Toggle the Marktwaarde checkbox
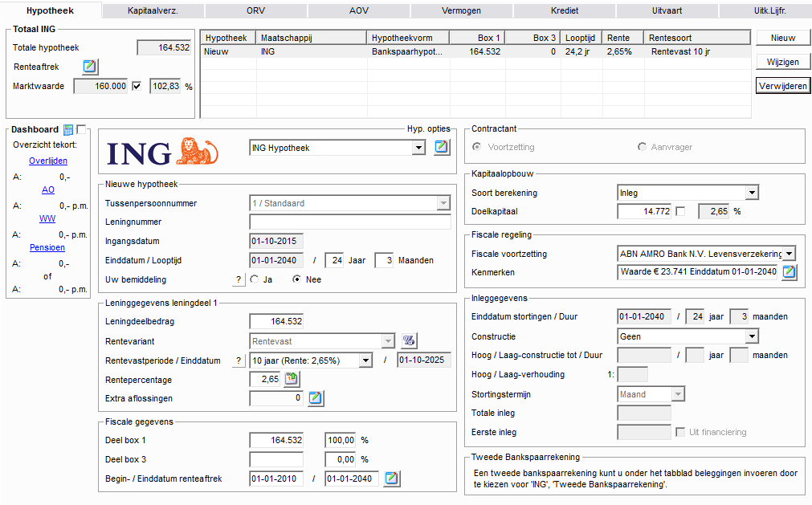 (137, 86)
